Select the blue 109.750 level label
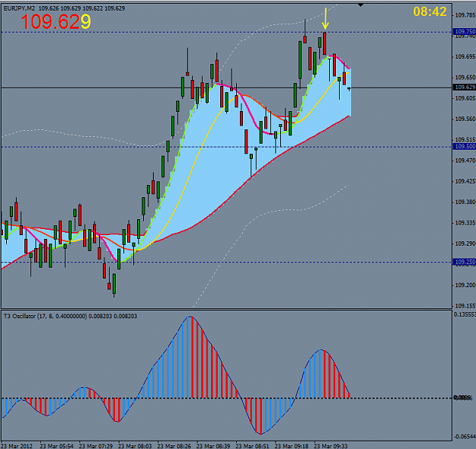 [x=465, y=31]
